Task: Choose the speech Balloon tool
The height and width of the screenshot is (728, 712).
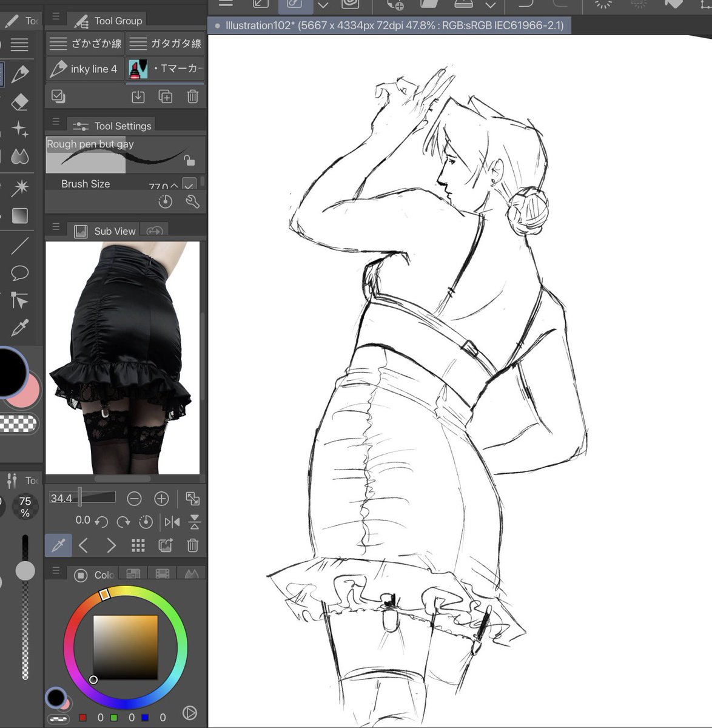Action: click(20, 273)
